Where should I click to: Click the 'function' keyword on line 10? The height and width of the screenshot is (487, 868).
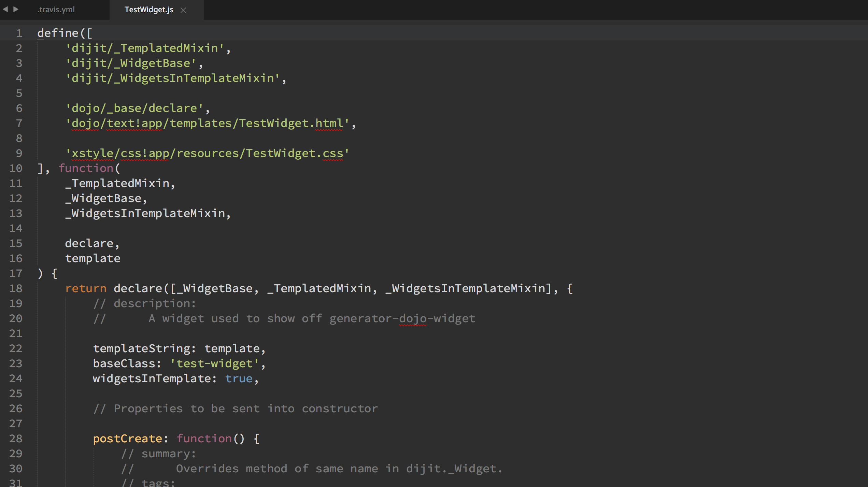[x=86, y=168]
